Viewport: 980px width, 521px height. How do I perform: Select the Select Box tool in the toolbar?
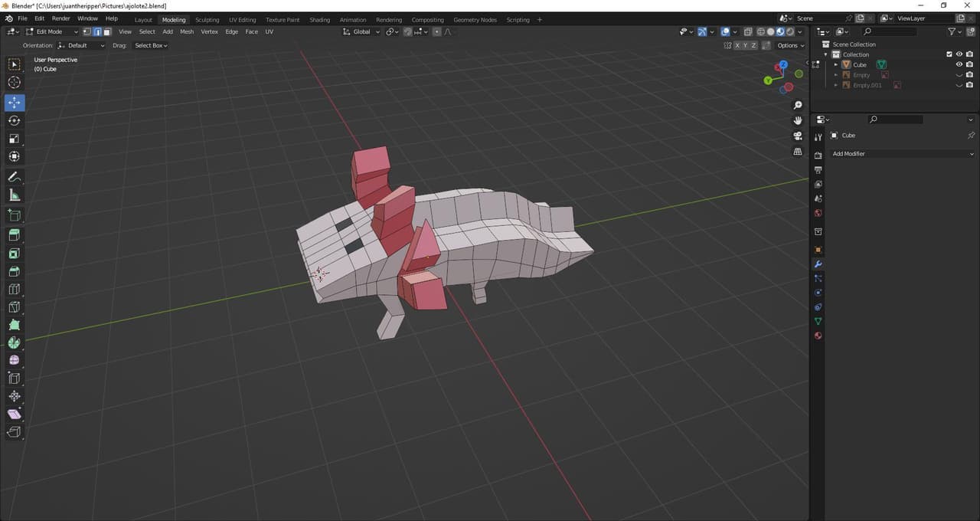coord(15,65)
